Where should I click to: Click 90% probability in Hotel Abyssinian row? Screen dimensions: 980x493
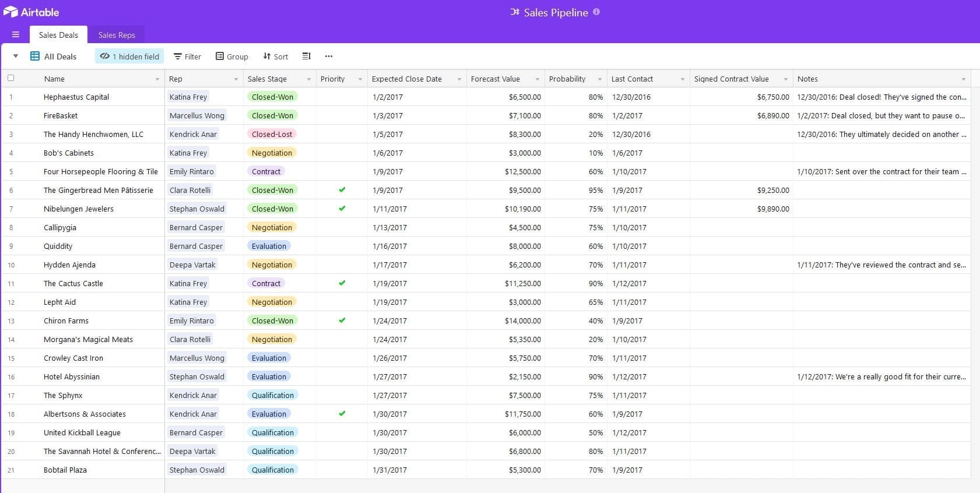coord(596,376)
